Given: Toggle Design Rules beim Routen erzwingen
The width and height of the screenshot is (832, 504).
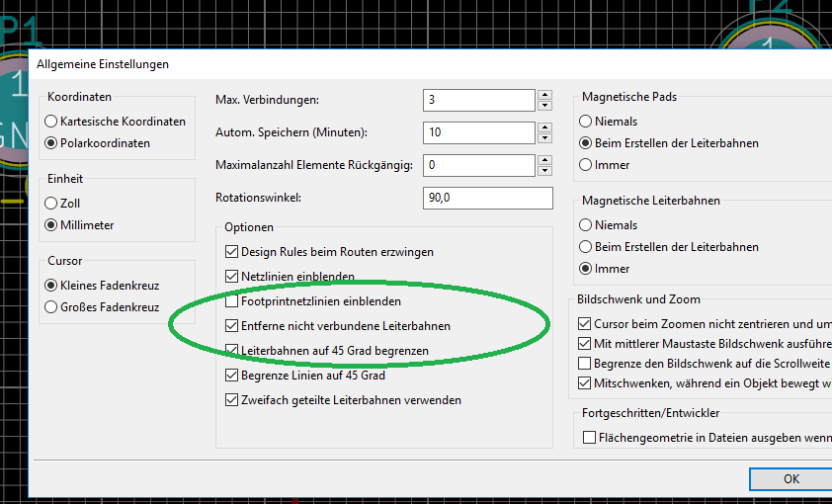Looking at the screenshot, I should pyautogui.click(x=231, y=251).
